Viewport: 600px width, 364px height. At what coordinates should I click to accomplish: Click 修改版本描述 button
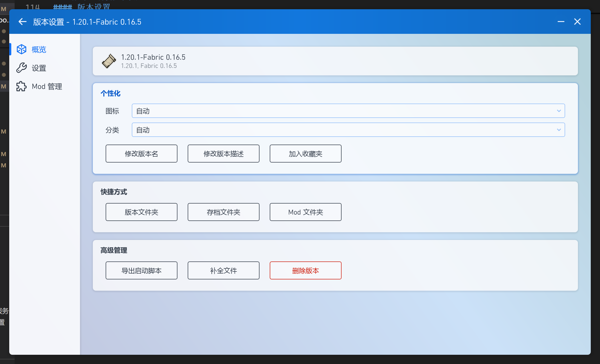click(x=223, y=154)
